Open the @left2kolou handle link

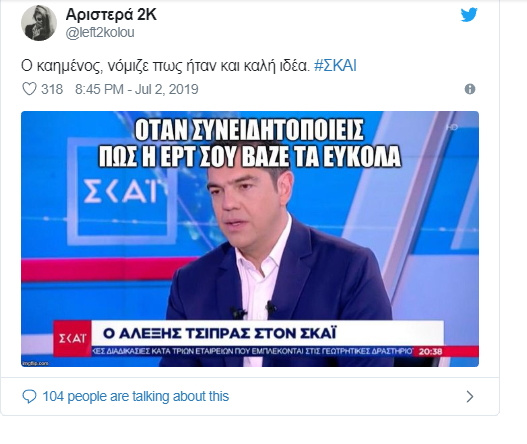coord(100,33)
